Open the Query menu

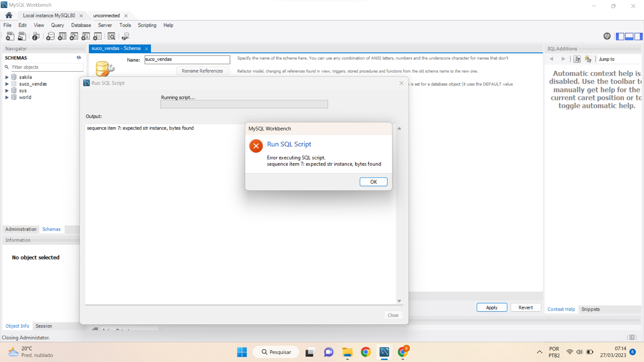coord(57,25)
